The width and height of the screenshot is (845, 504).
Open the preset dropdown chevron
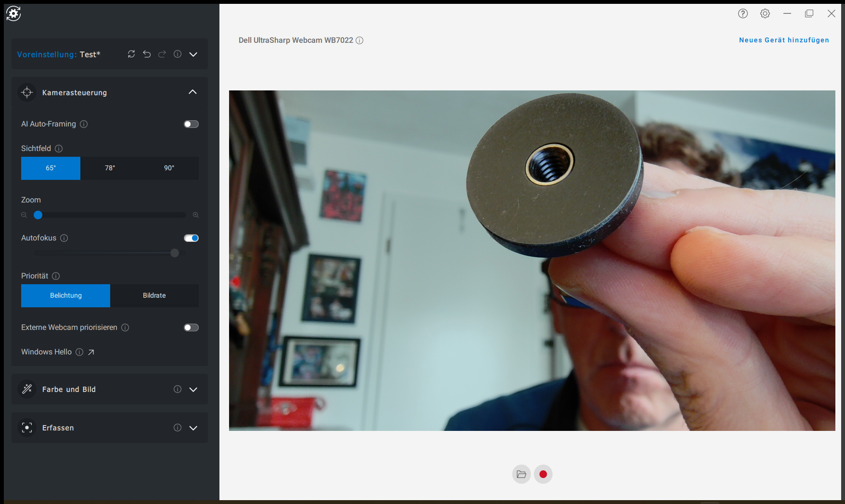pos(193,54)
